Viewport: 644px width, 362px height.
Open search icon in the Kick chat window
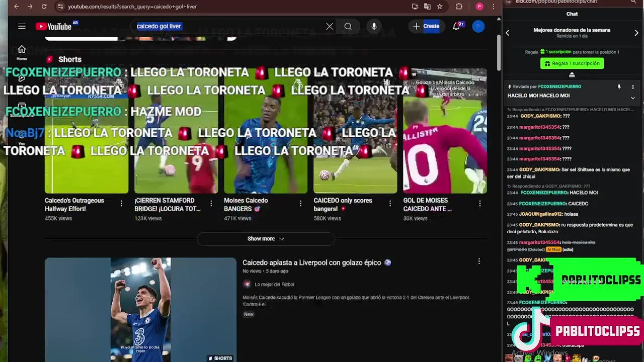coord(633,2)
